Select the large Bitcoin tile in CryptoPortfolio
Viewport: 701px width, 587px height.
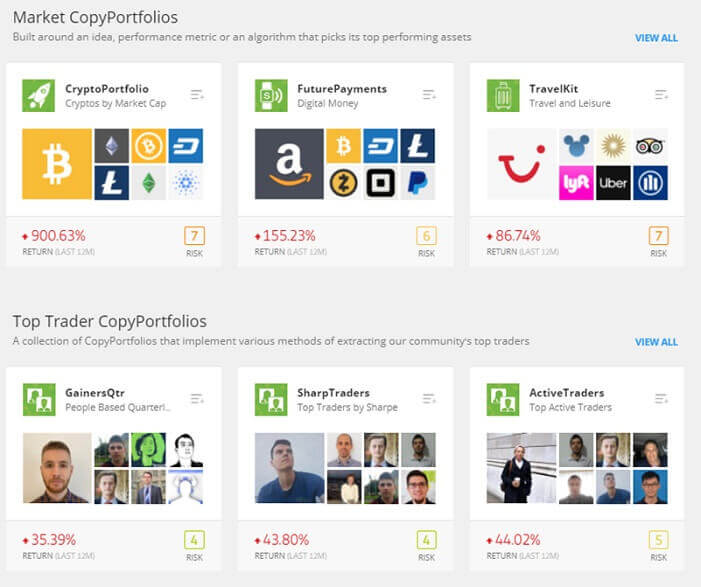[x=57, y=164]
